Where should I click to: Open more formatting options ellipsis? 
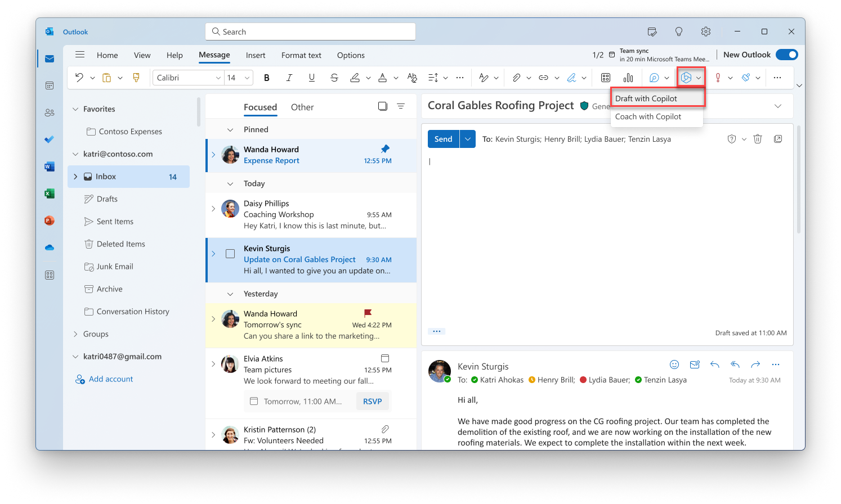coord(460,78)
